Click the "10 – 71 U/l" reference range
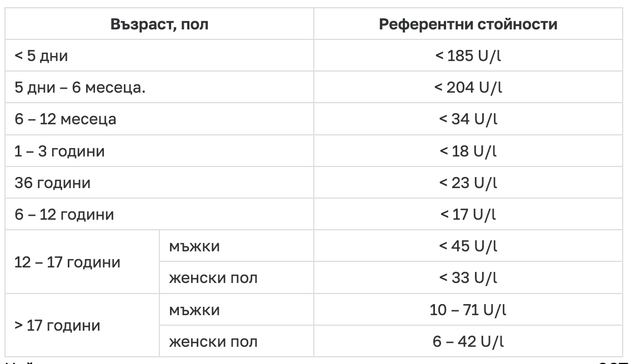The image size is (631, 364). coord(469,310)
